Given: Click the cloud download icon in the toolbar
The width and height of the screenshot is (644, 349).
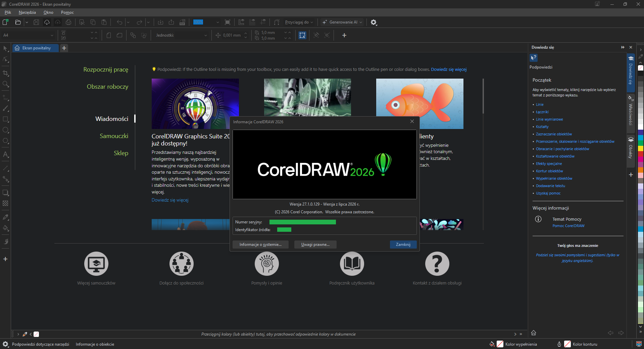Looking at the screenshot, I should coord(47,22).
